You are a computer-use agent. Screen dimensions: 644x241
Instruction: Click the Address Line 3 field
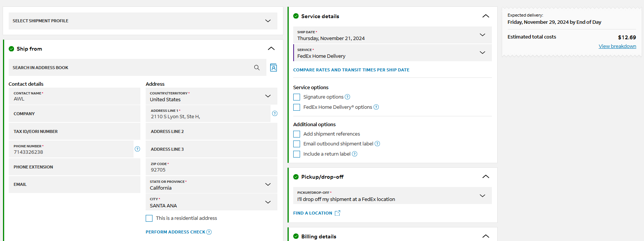(x=212, y=149)
